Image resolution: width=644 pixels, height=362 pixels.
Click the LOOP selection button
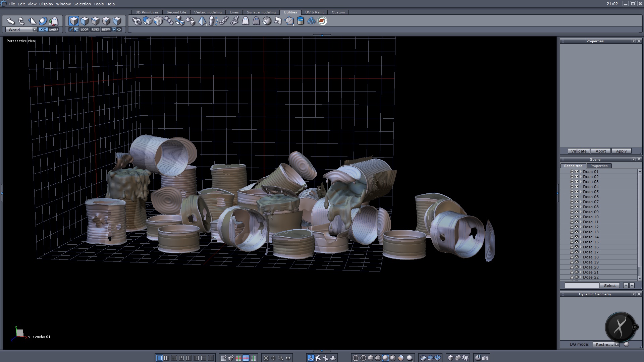(84, 29)
